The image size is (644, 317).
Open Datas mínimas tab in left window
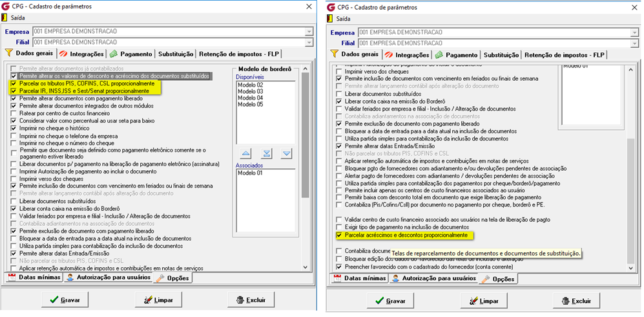coord(34,277)
